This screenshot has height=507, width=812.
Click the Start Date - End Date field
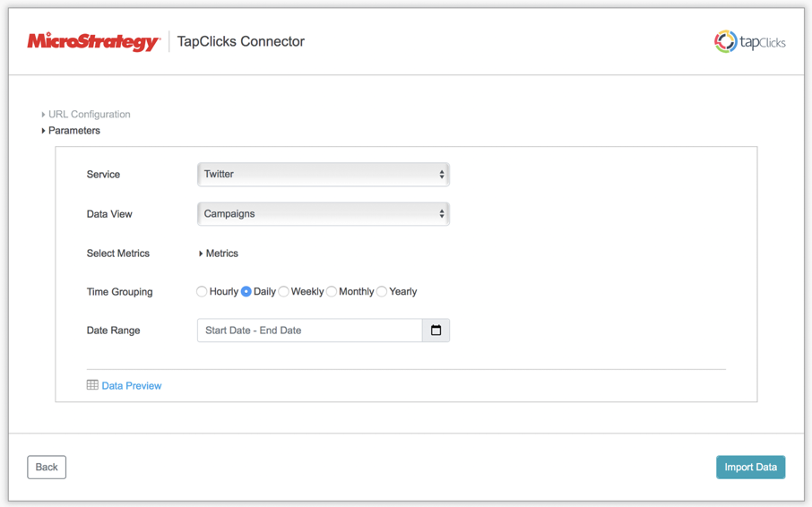pyautogui.click(x=309, y=331)
